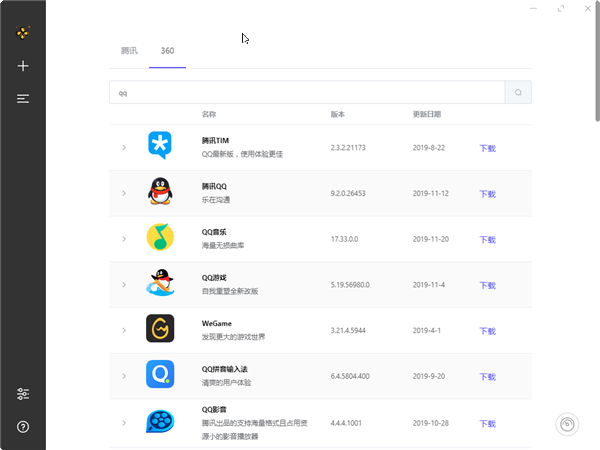Minimize the window

533,8
